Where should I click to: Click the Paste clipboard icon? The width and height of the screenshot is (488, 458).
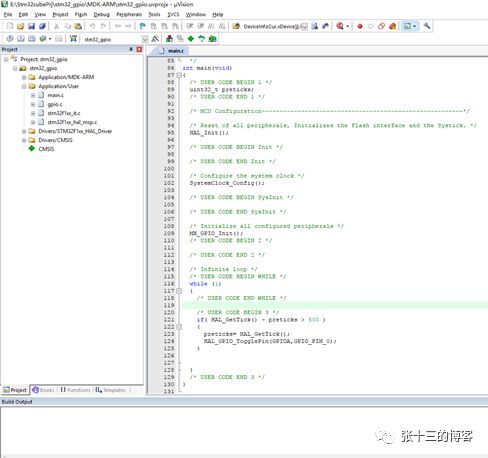click(78, 26)
